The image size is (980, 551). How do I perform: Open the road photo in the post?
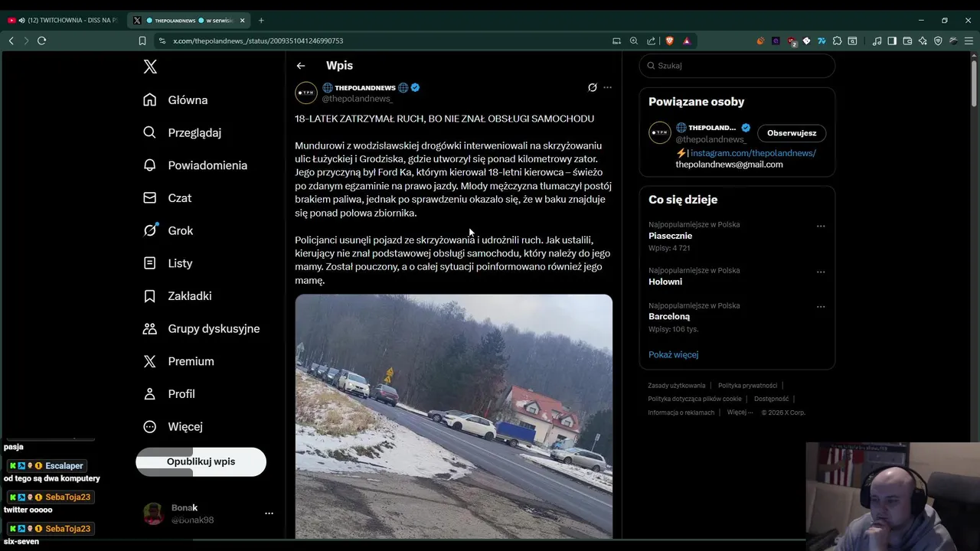click(454, 416)
